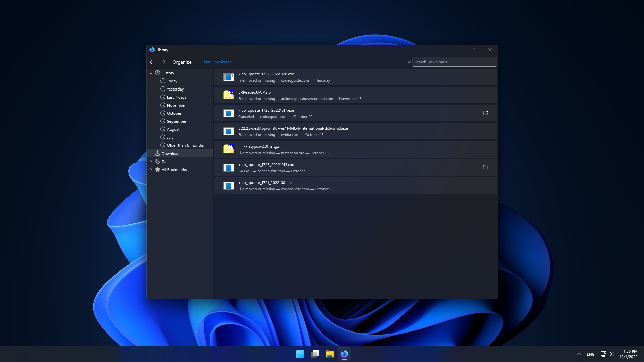Click the LRReader.UWP.zip archive icon
This screenshot has width=644, height=362.
[x=229, y=95]
